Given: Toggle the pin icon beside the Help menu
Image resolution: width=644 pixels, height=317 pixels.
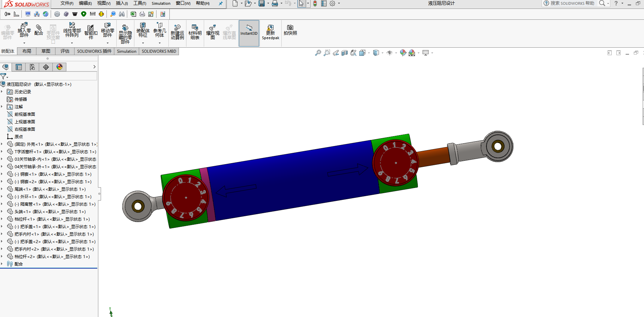Looking at the screenshot, I should [x=220, y=3].
